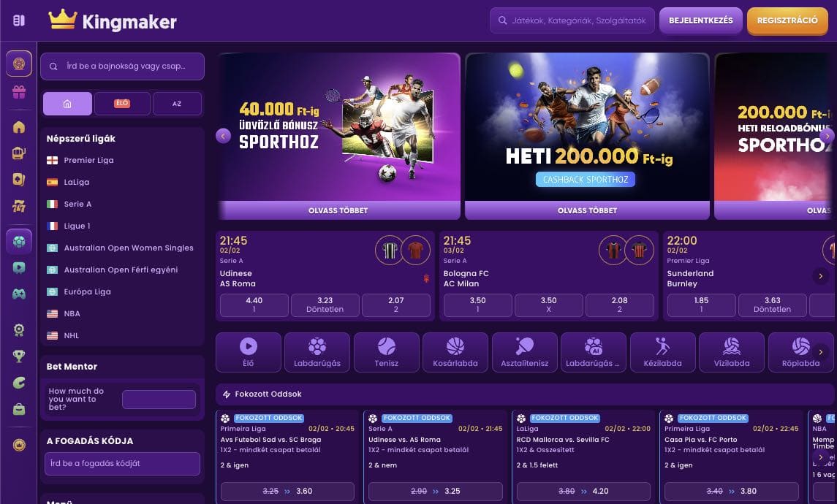Show more sport categories with right arrow

(820, 352)
